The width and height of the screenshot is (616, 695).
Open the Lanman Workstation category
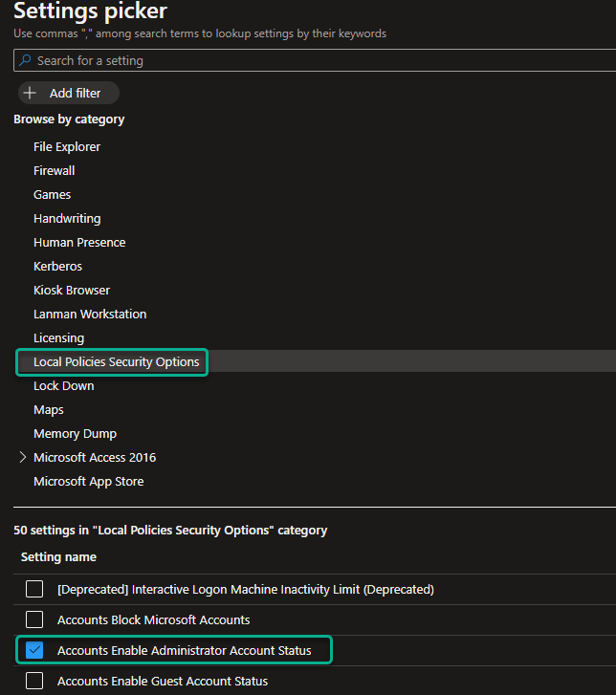click(90, 314)
